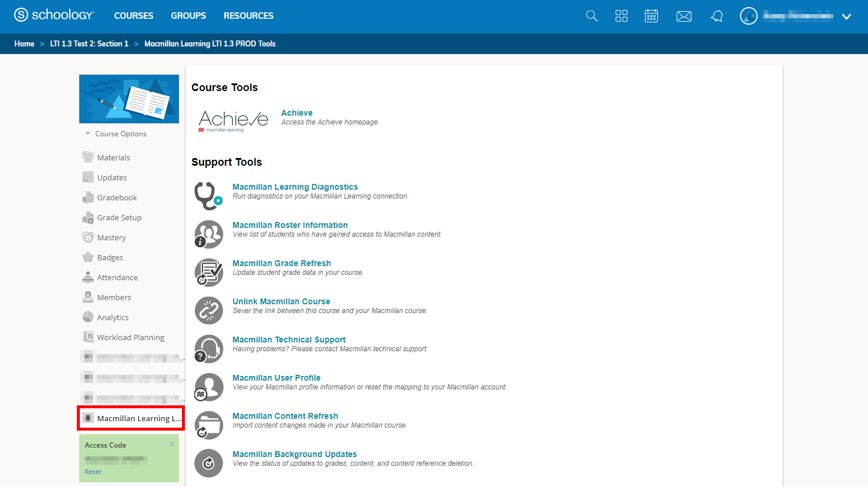The image size is (868, 487).
Task: Click the Schoology logo
Action: (x=54, y=15)
